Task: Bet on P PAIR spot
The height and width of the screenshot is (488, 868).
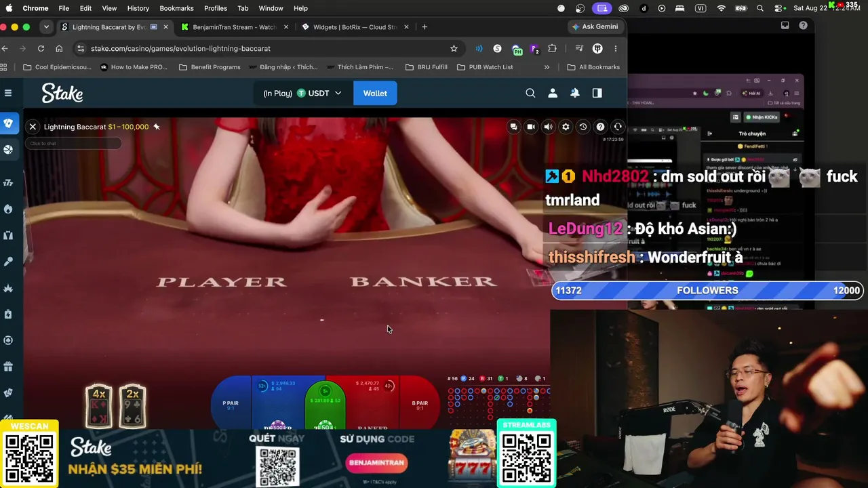Action: click(231, 404)
